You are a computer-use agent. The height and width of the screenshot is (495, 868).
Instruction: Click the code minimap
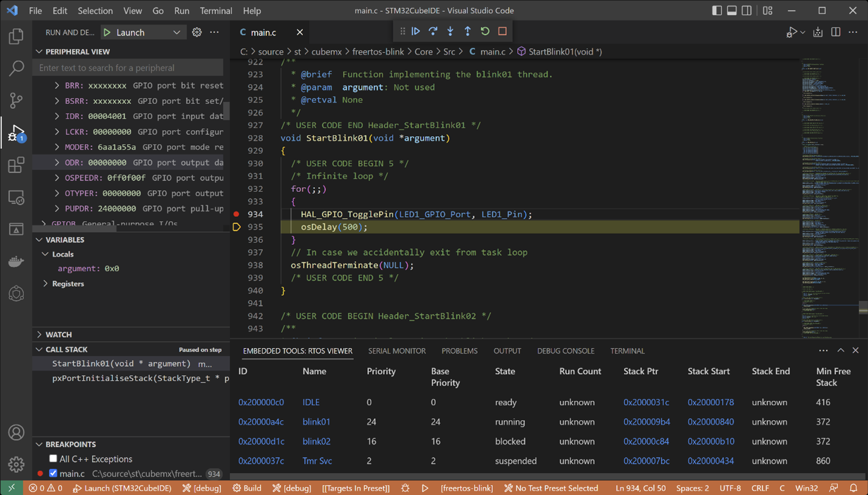coord(829,198)
